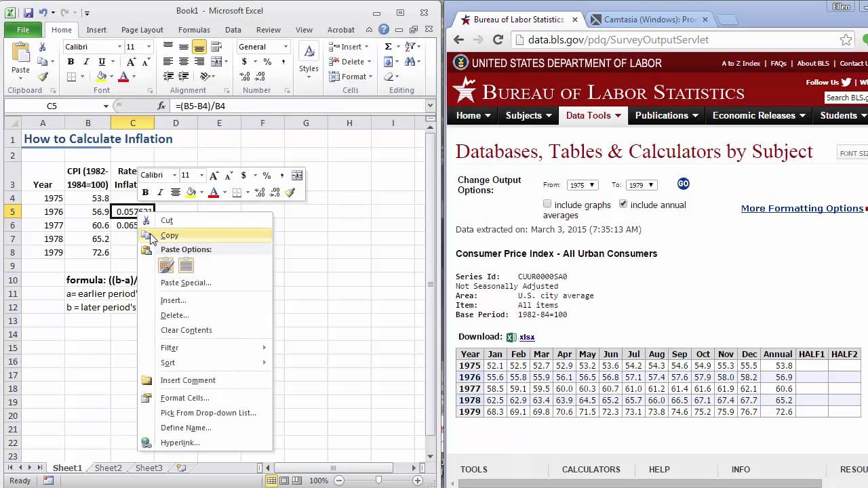868x488 pixels.
Task: Apply the ribbon yellow Fill Color bucket
Action: (x=101, y=77)
